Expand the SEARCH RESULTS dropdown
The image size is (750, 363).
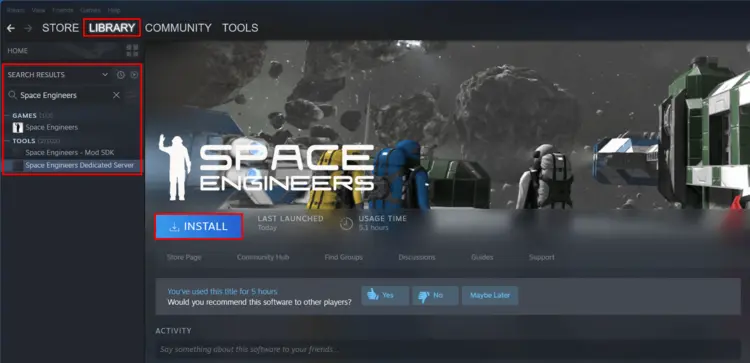105,75
